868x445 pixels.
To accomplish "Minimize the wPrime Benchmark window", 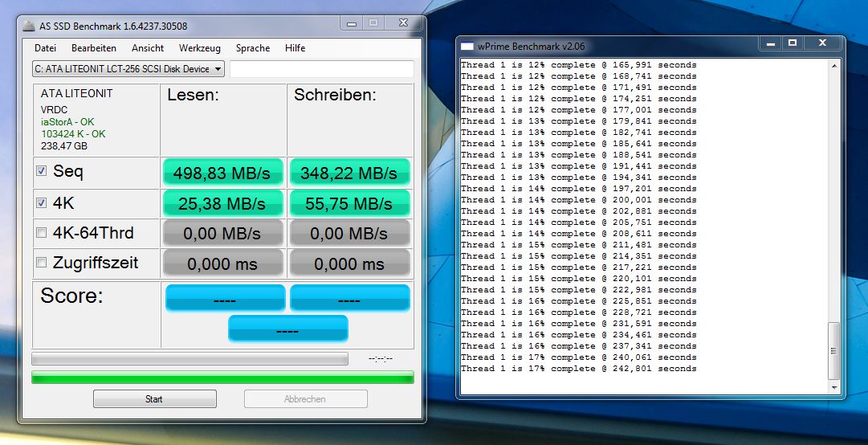I will point(770,43).
